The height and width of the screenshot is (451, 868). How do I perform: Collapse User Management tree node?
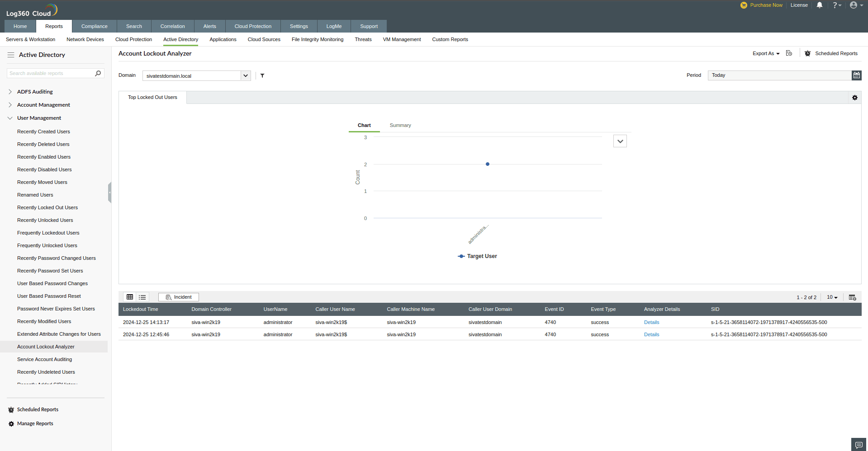point(10,118)
